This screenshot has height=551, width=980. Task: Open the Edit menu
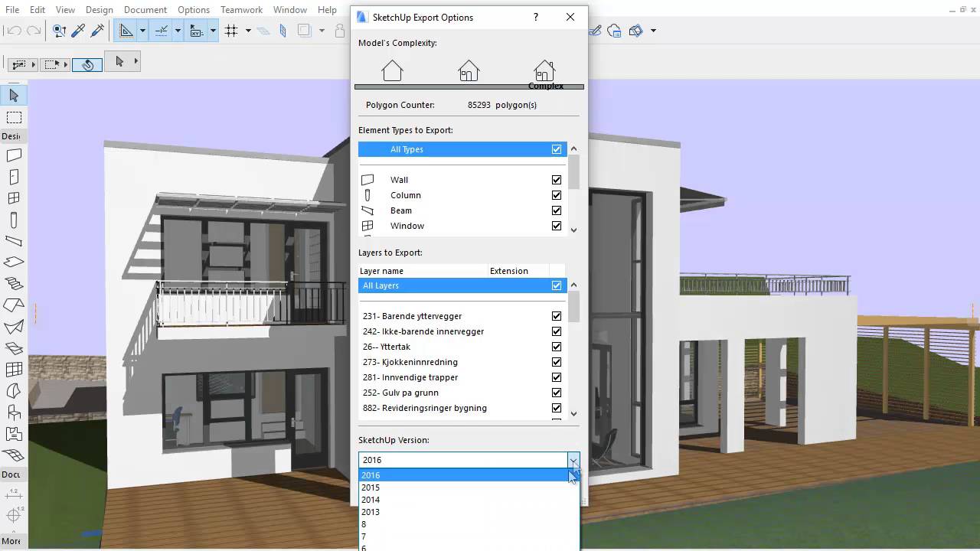pyautogui.click(x=38, y=10)
